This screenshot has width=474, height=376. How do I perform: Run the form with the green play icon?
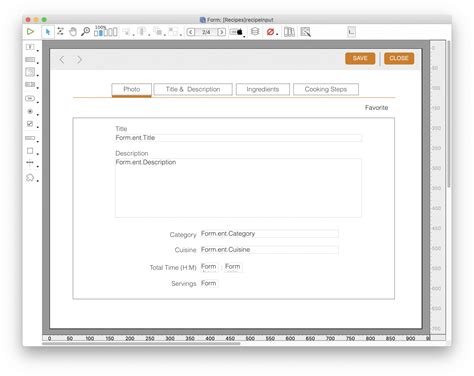point(30,32)
